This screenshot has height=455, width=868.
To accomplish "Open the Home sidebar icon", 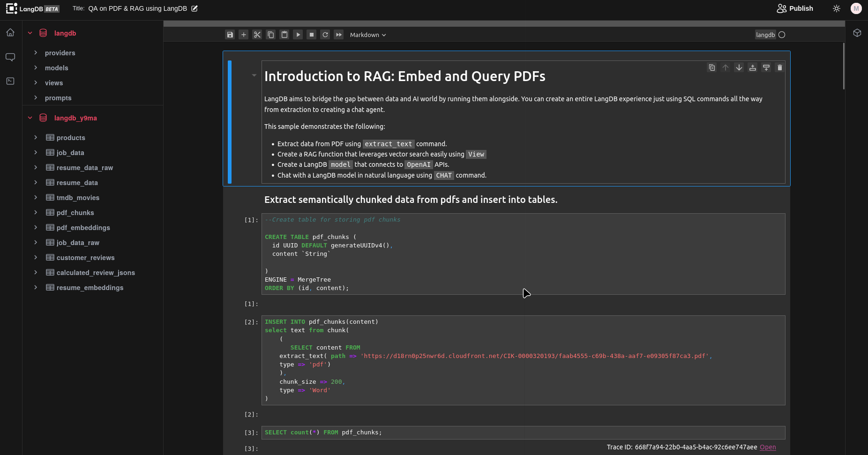I will coord(10,33).
